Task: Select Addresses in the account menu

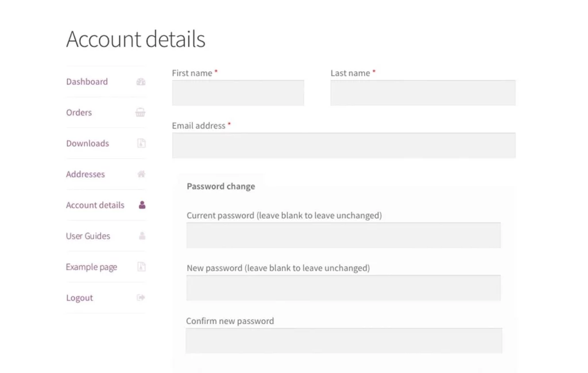Action: pyautogui.click(x=85, y=174)
